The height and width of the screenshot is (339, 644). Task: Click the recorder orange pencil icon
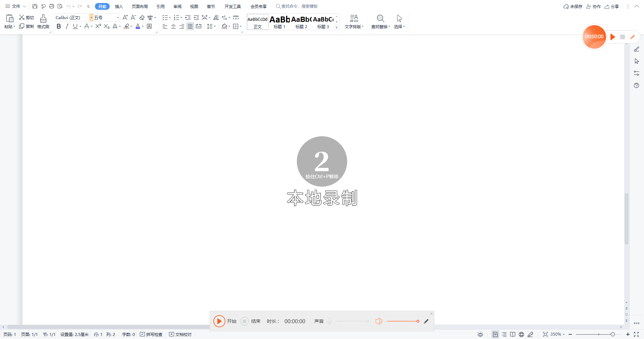click(x=633, y=37)
